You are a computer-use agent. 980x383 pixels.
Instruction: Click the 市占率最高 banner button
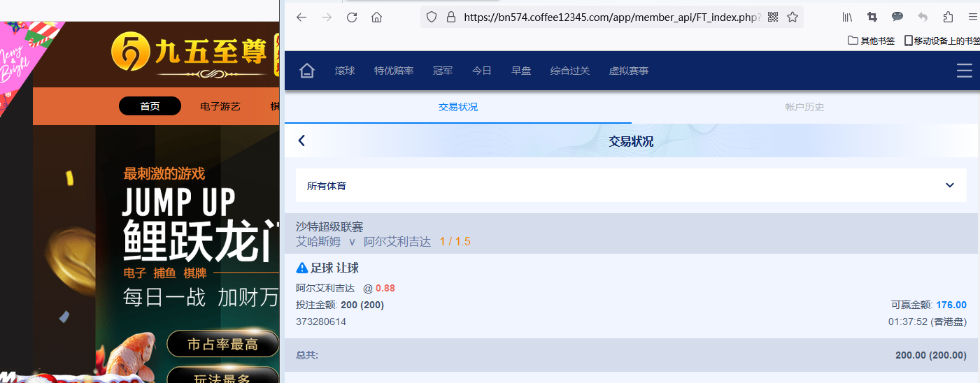222,344
